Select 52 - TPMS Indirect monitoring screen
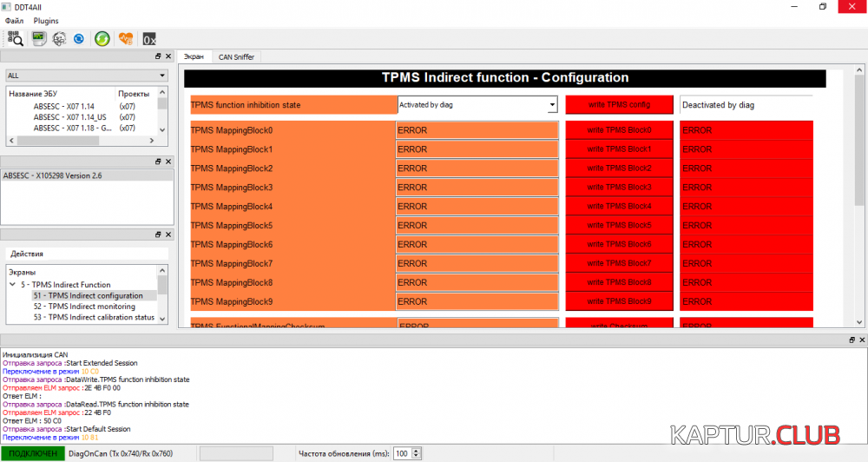Viewport: 868px width, 462px height. pyautogui.click(x=91, y=307)
